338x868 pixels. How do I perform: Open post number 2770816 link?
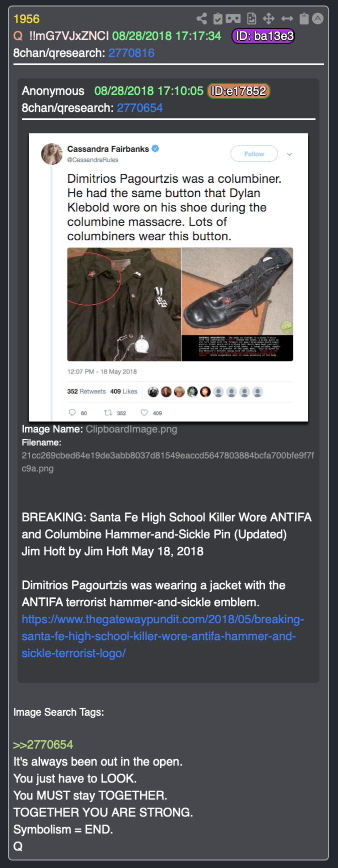click(x=131, y=53)
